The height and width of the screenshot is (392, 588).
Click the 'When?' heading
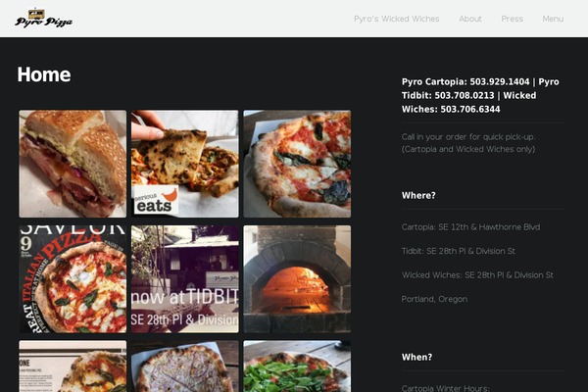[417, 357]
